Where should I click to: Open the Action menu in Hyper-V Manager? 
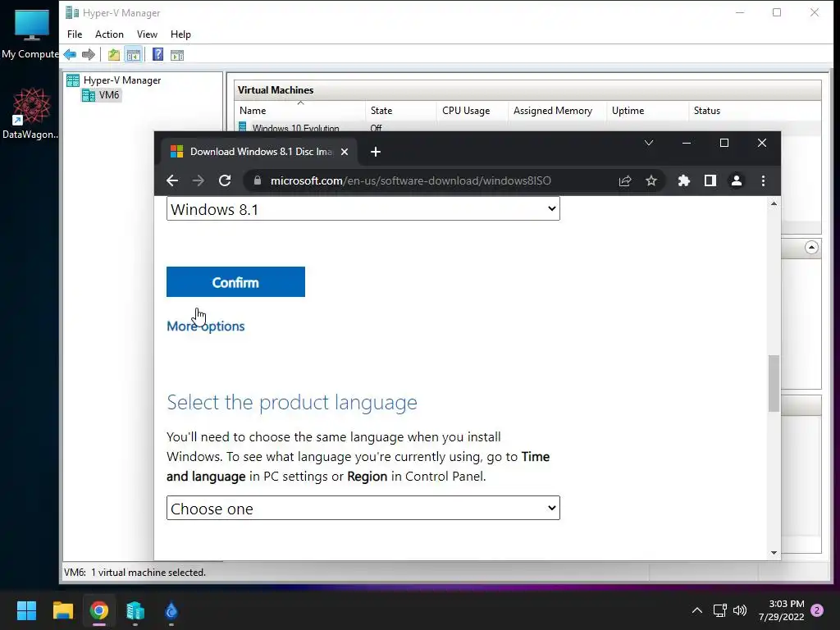point(109,34)
